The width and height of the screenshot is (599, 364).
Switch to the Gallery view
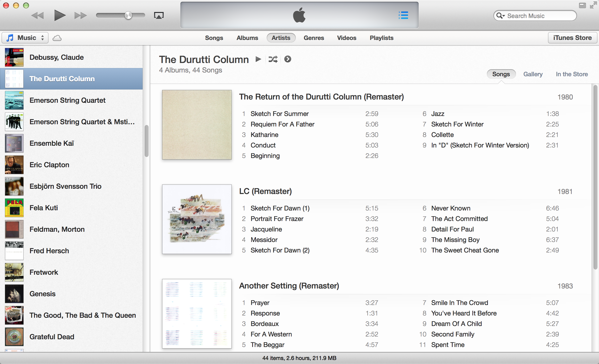click(x=533, y=74)
